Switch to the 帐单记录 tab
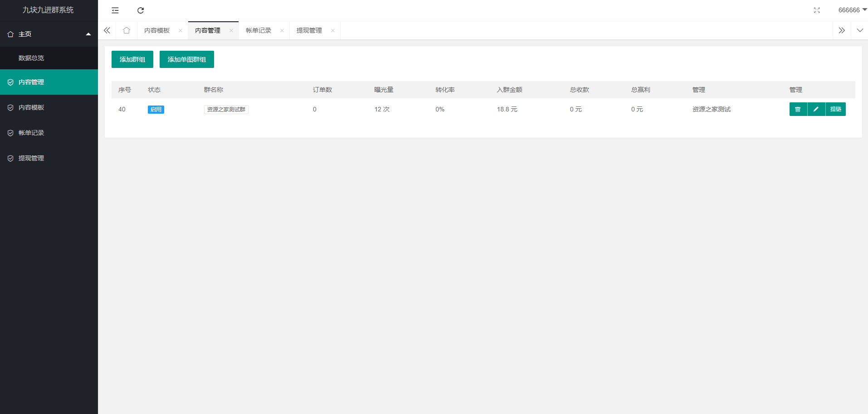The image size is (868, 414). click(x=258, y=30)
